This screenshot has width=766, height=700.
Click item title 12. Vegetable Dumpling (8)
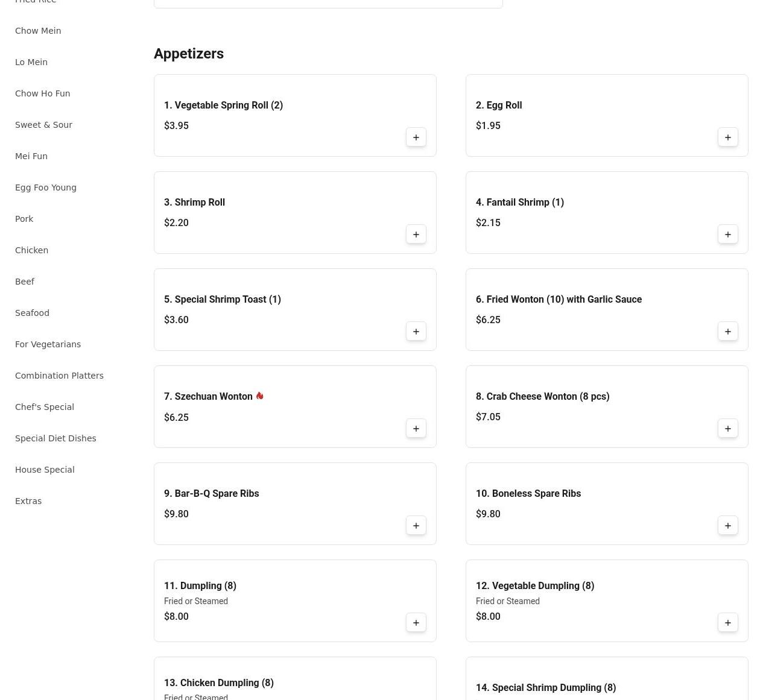click(x=535, y=585)
